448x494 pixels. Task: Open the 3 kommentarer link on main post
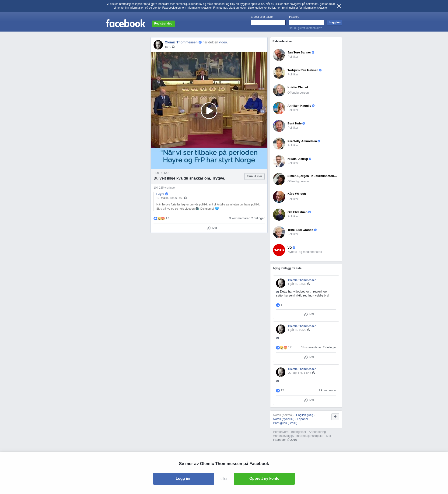[239, 218]
